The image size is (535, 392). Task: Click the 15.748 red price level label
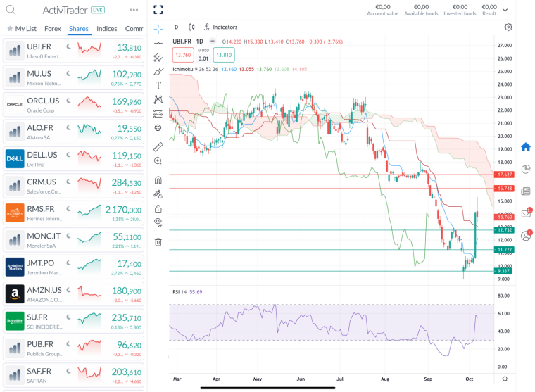pos(504,189)
